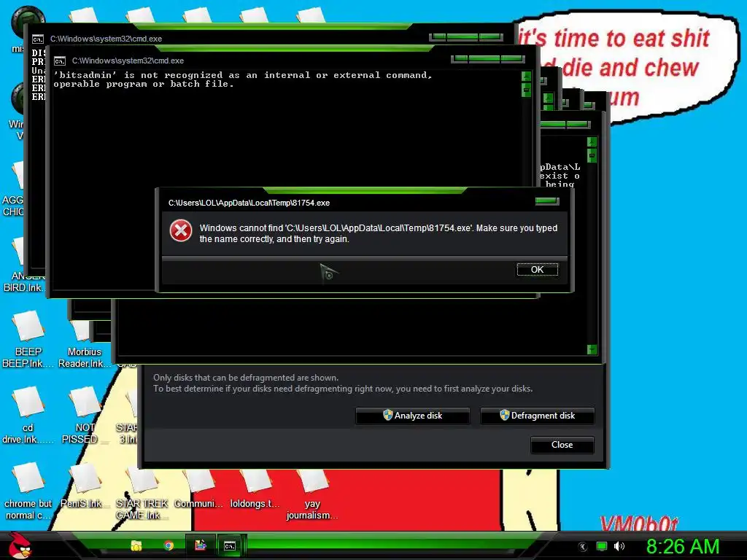Select the Disk Defragmenter taskbar button
Viewport: 747px width, 560px height.
(x=200, y=545)
